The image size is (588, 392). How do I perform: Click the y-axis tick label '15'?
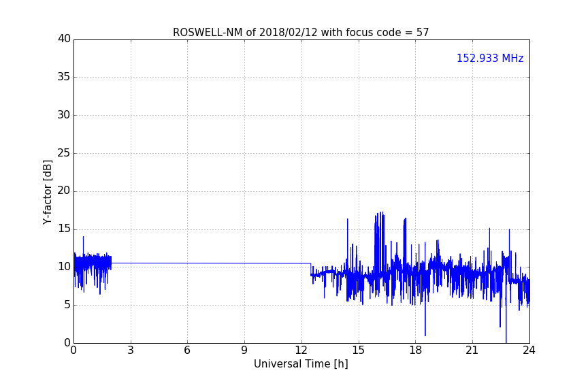click(64, 229)
